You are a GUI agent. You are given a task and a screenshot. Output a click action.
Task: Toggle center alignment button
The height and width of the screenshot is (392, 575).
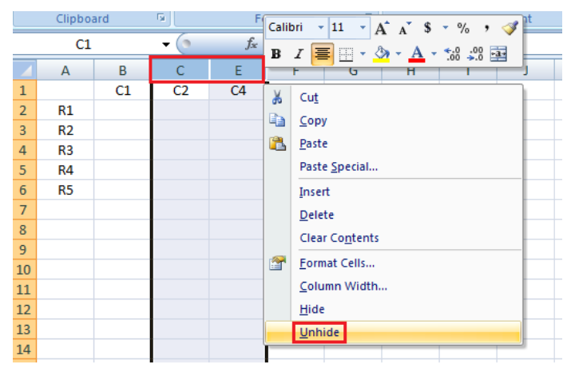coord(322,53)
